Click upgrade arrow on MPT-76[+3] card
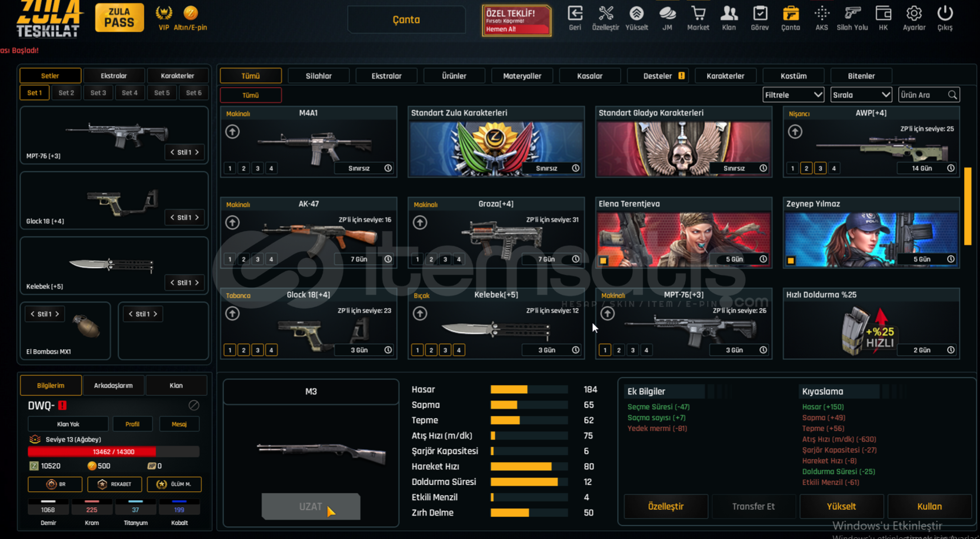980x539 pixels. (608, 314)
